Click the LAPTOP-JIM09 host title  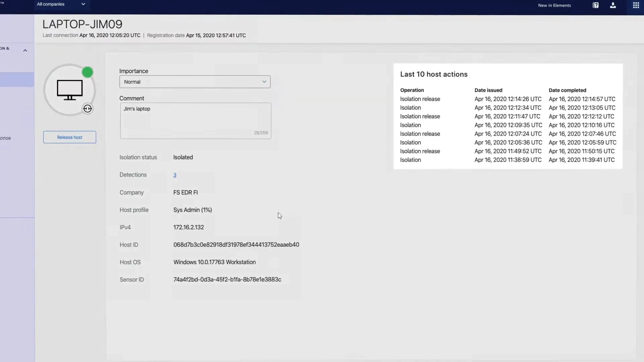click(x=83, y=24)
